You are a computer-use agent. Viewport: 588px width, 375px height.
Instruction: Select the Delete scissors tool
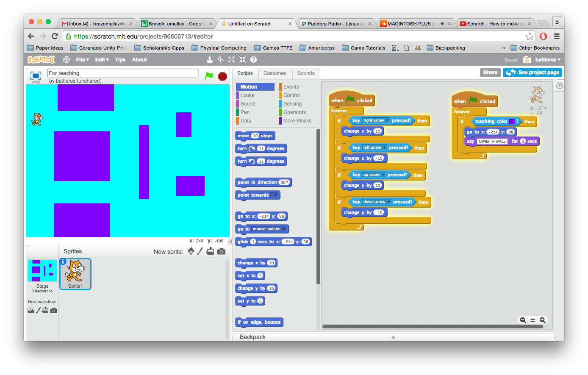[220, 60]
